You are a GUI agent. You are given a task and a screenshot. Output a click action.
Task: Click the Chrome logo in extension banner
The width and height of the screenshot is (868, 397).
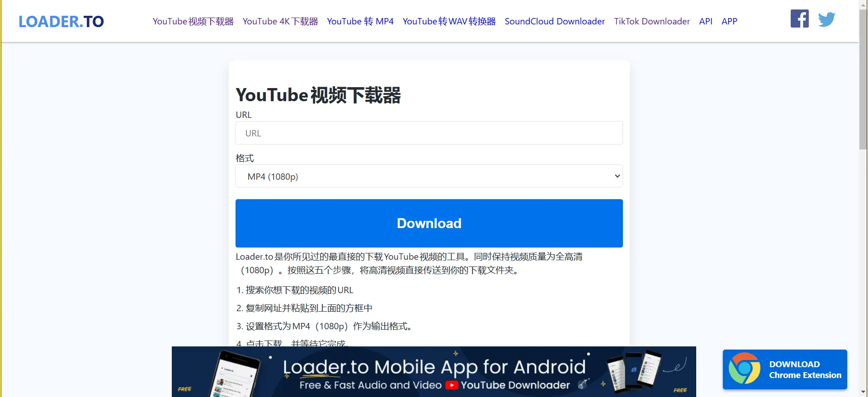tap(744, 369)
